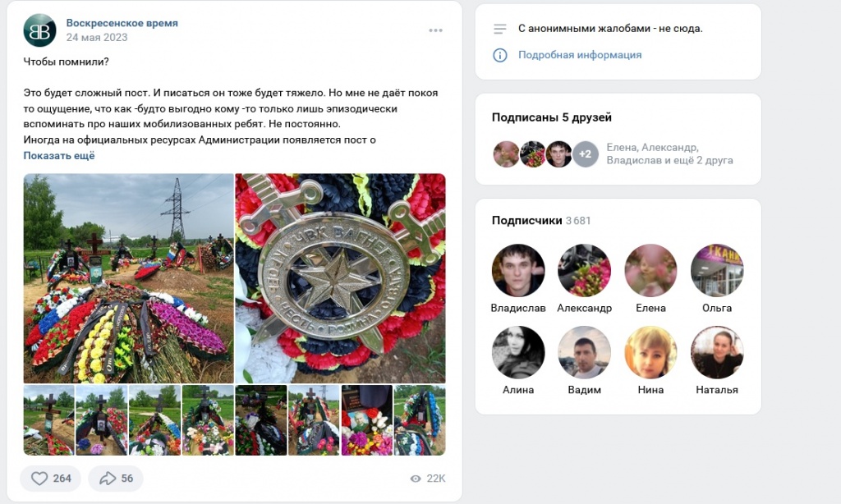The image size is (841, 504).
Task: Open the Воскресенское время community name link
Action: pyautogui.click(x=122, y=23)
